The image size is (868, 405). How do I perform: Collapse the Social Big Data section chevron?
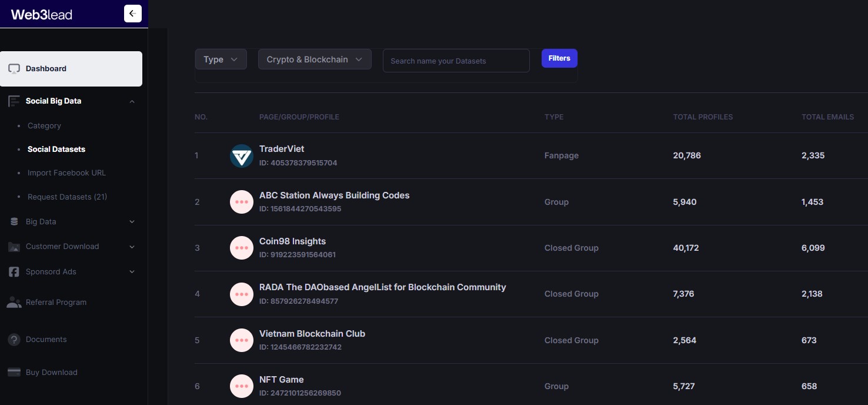tap(132, 101)
